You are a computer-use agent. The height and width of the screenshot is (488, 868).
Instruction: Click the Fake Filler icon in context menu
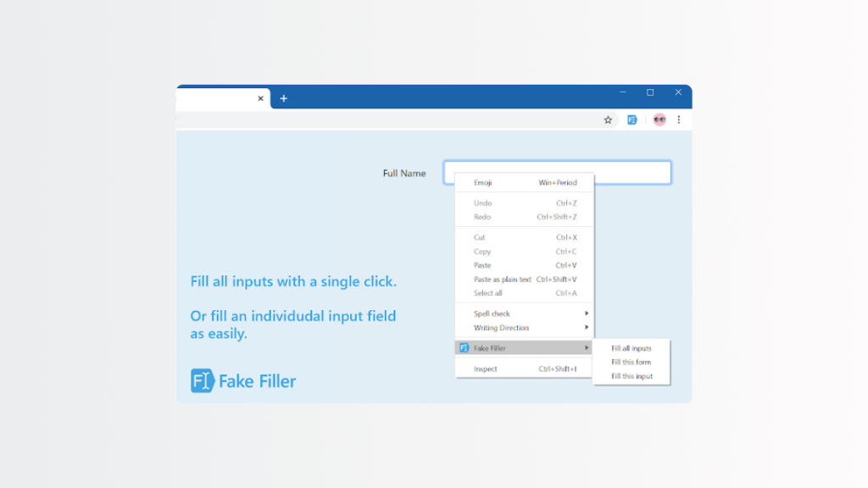pos(464,348)
